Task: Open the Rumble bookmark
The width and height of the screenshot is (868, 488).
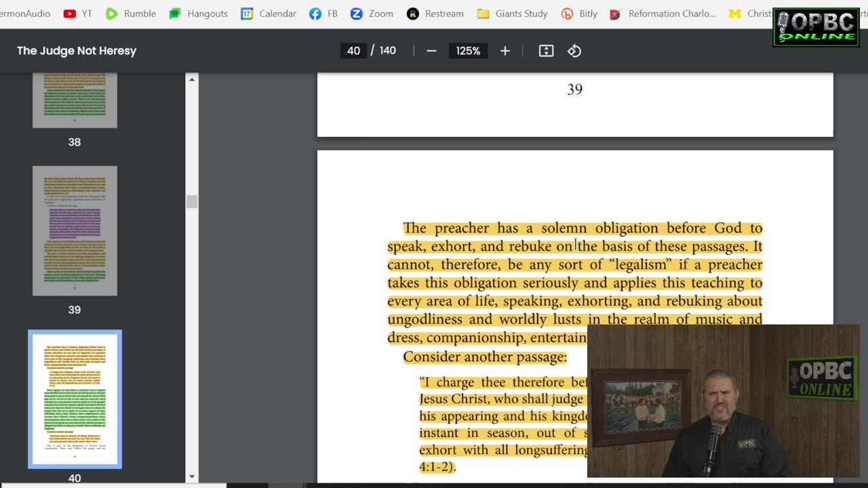Action: 131,14
